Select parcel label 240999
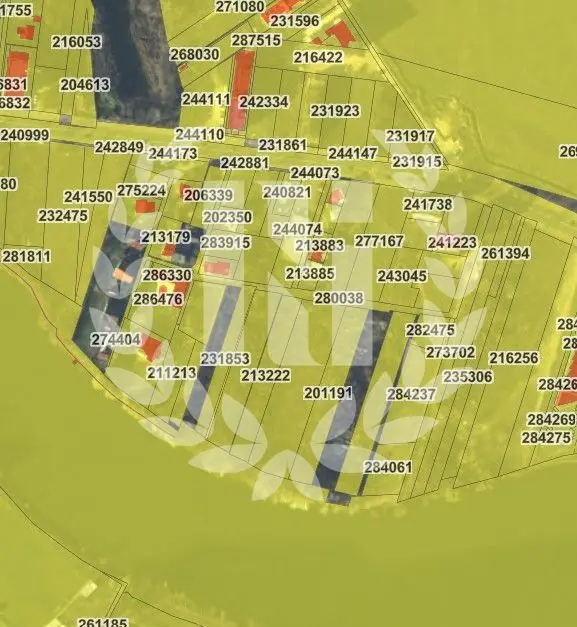This screenshot has height=627, width=577. (x=25, y=135)
